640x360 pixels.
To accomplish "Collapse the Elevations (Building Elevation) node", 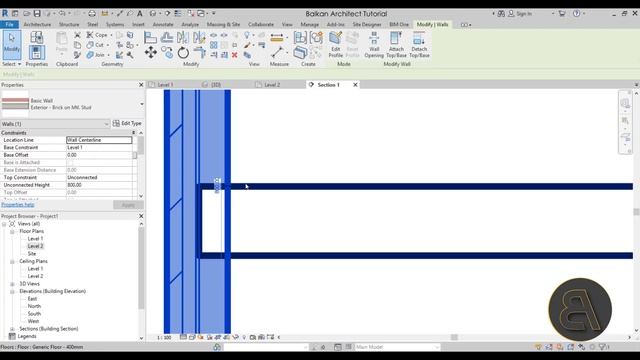I will tap(12, 291).
